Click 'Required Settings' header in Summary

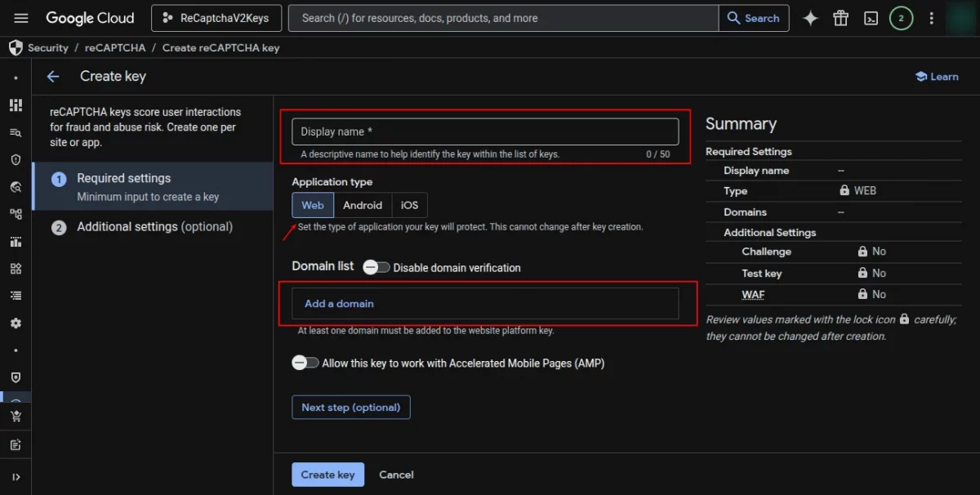[749, 151]
